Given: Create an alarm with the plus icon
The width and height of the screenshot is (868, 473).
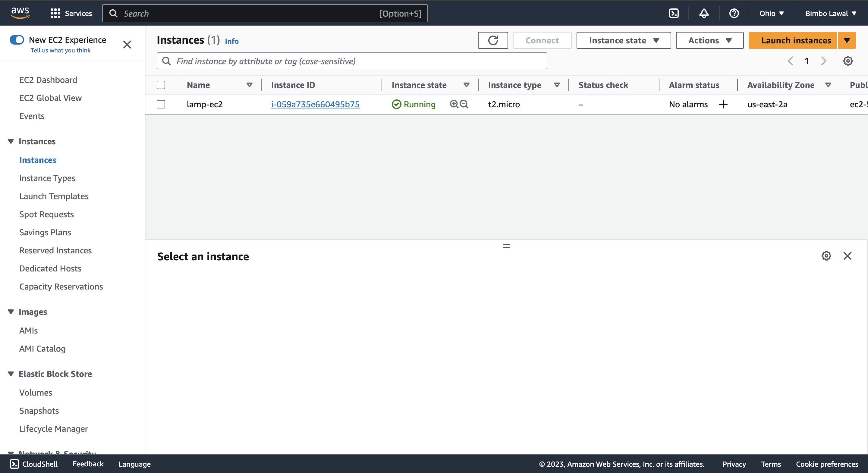Looking at the screenshot, I should 723,104.
